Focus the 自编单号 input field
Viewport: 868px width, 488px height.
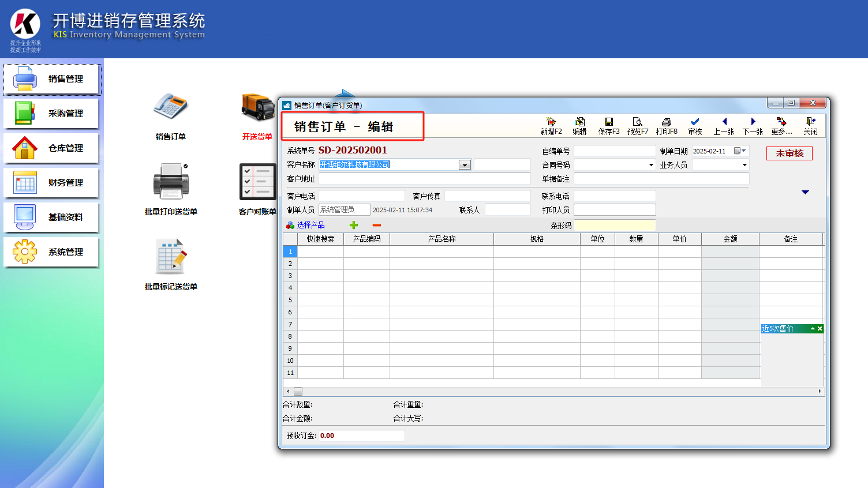click(x=615, y=151)
